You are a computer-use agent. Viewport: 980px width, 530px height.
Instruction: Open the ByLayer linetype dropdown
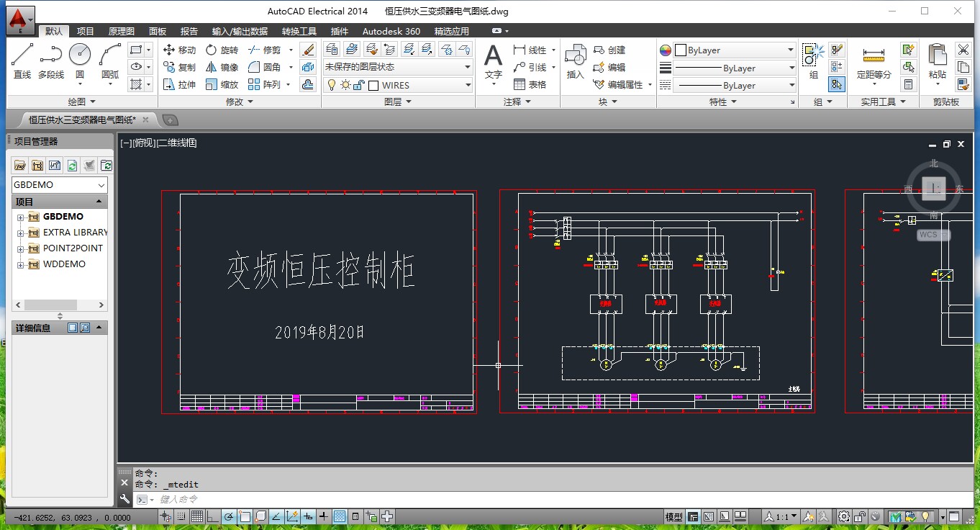coord(733,85)
